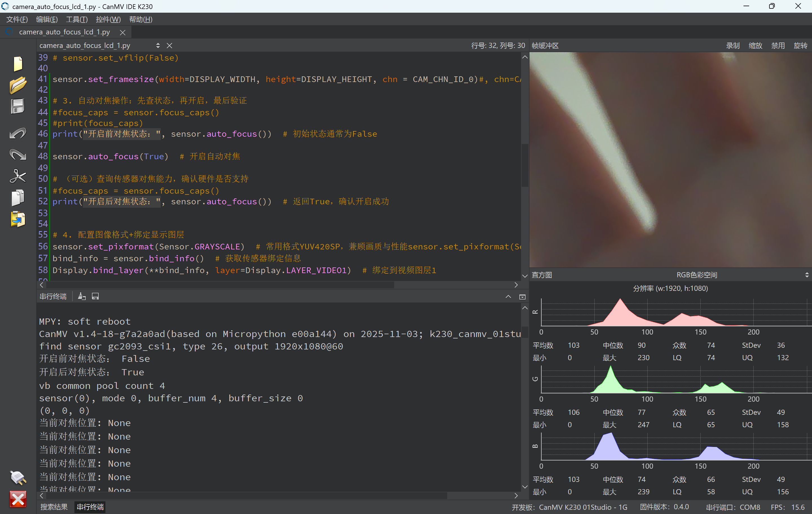Click the 旋转 rotate button
Screen dimensions: 812x514
[800, 46]
